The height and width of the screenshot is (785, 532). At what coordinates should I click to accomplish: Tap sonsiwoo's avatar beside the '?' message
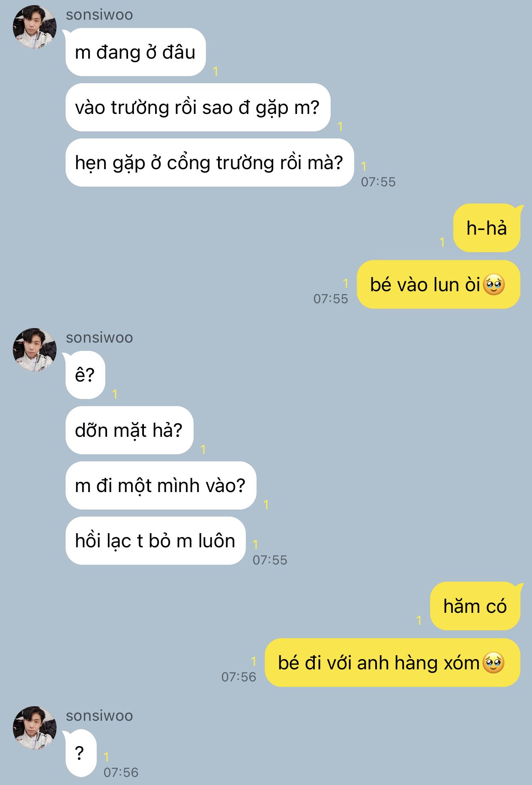click(35, 728)
